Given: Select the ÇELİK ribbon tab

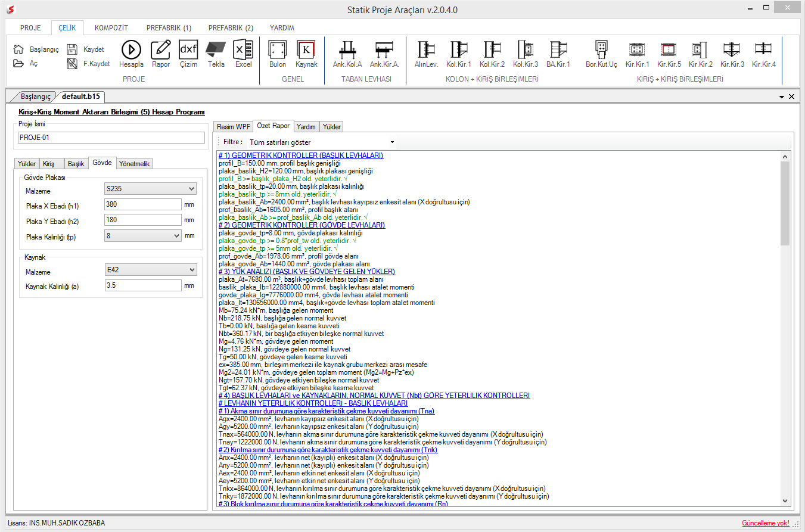Looking at the screenshot, I should coord(67,28).
